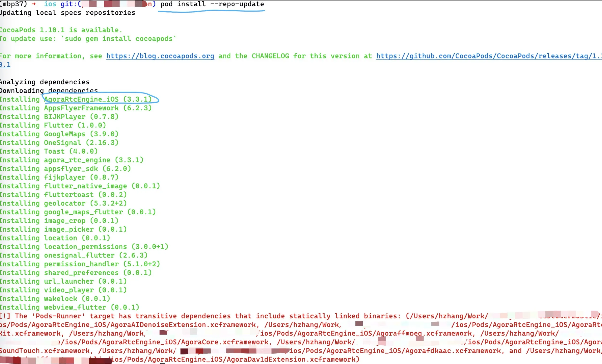Click the 'Installing permission_handler (5.1.0+2)' line
Viewport: 602px width, 364px height.
[80, 264]
